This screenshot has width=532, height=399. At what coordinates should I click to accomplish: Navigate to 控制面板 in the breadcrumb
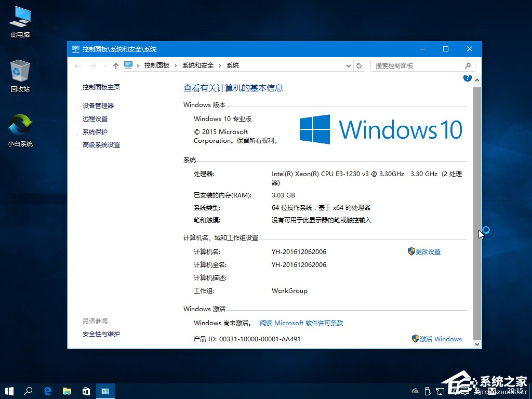[x=157, y=65]
